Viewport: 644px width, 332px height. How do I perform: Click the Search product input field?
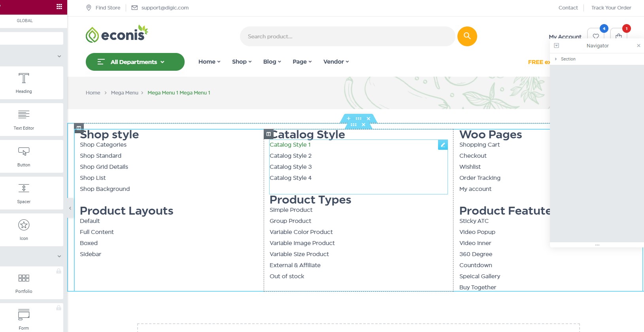[x=347, y=36]
